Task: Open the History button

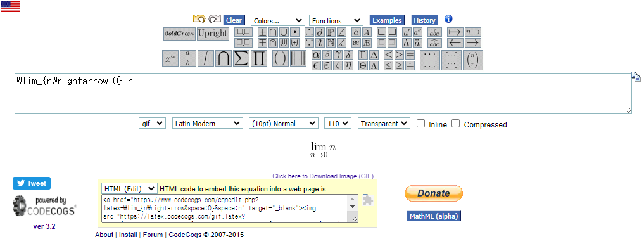Action: [424, 20]
